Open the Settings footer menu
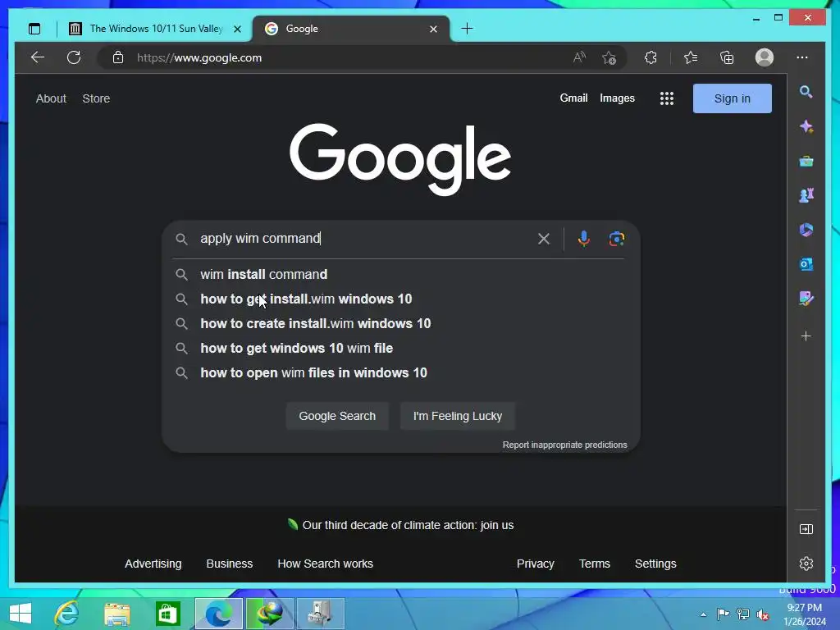The image size is (840, 630). click(x=655, y=564)
